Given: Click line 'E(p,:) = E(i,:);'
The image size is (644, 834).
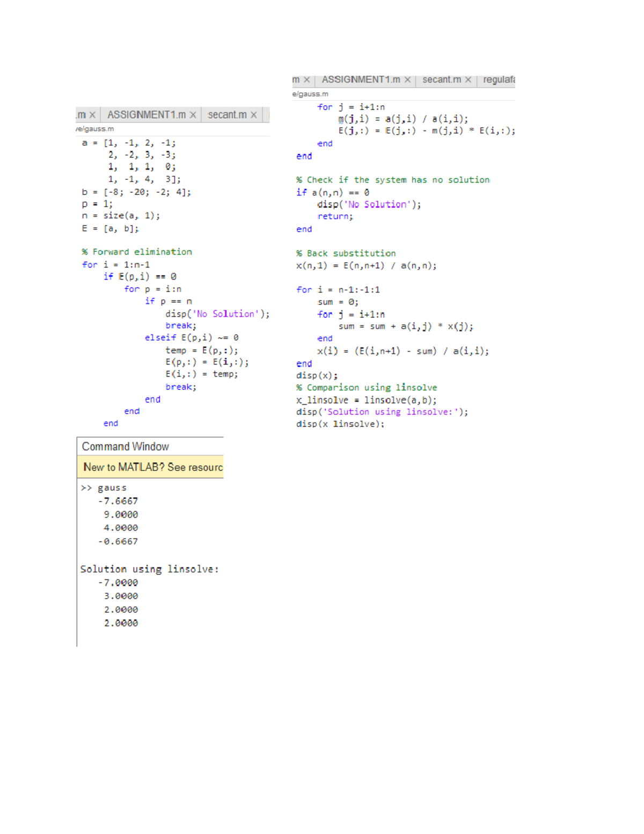Looking at the screenshot, I should [x=207, y=362].
